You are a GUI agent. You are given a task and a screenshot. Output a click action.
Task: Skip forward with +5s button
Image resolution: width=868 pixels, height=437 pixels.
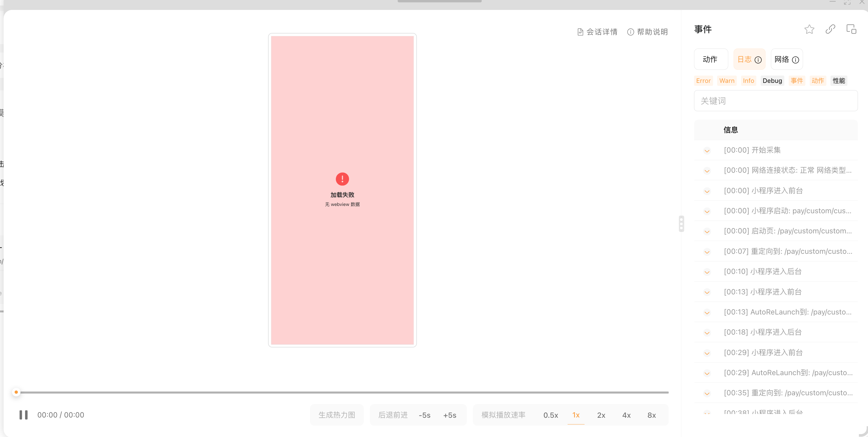coord(449,415)
